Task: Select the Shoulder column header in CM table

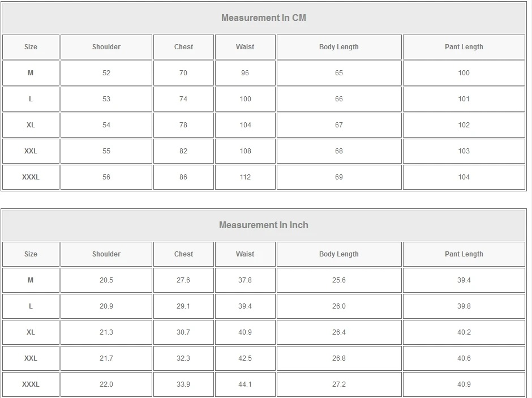Action: (x=106, y=47)
